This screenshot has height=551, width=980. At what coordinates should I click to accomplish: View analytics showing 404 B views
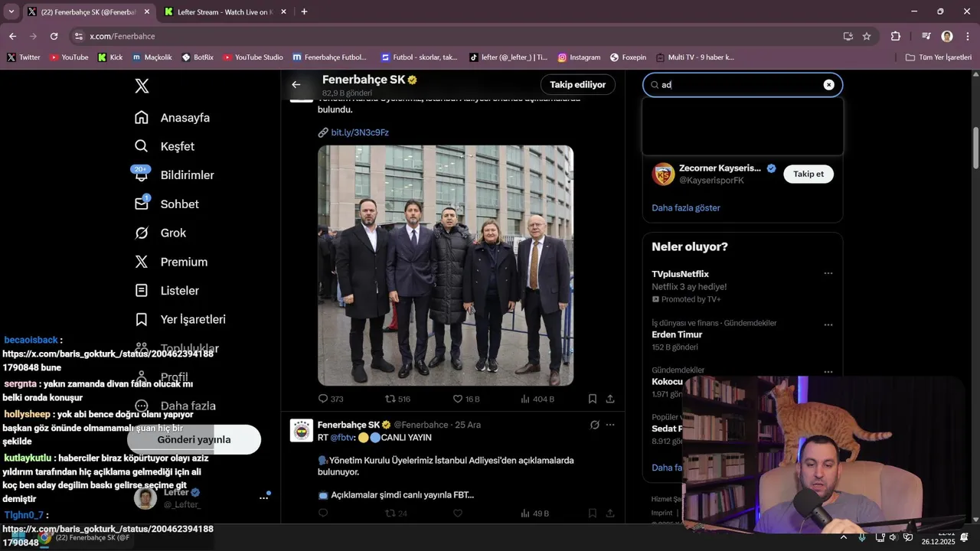point(537,399)
